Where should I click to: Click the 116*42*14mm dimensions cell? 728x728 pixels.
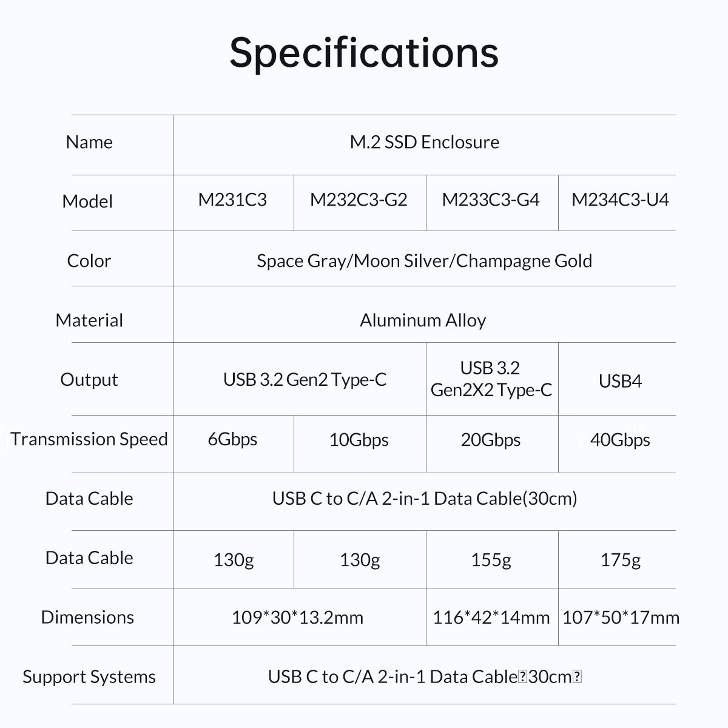491,618
